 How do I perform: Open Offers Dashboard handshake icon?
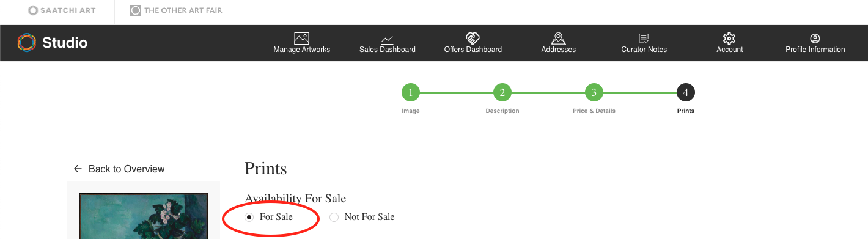pos(473,38)
